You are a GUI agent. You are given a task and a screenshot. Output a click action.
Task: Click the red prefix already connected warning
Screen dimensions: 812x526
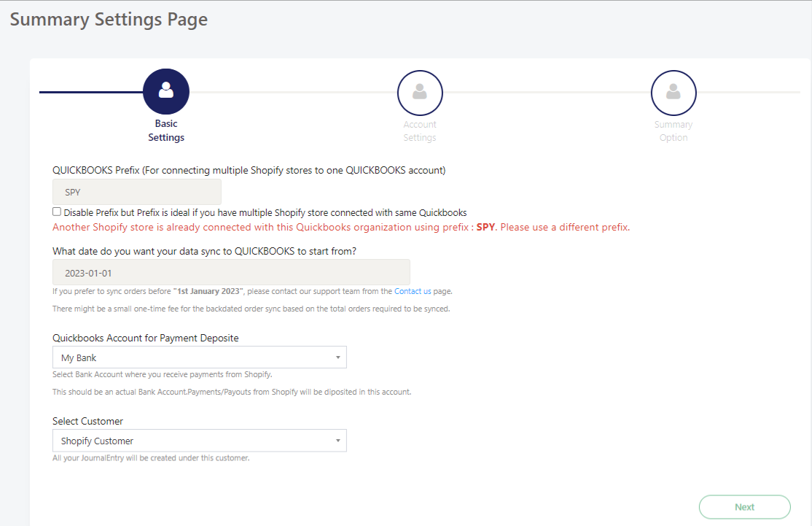click(x=341, y=227)
